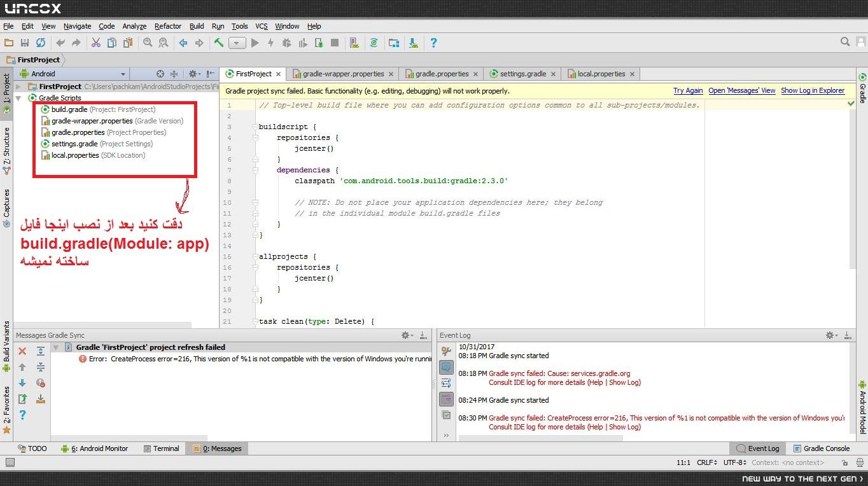Click the Event Log wrench settings icon
Viewport: 868px width, 486px height.
tap(446, 351)
